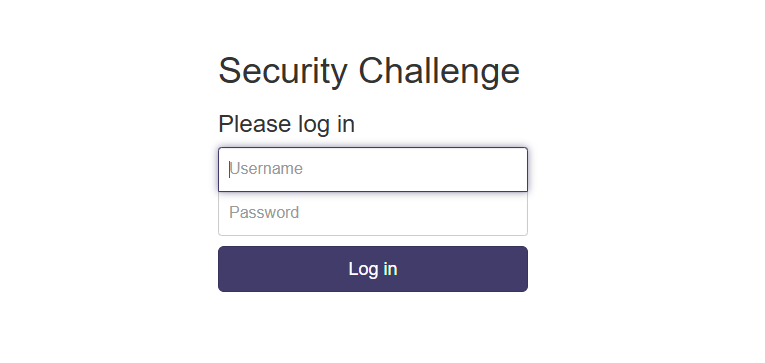Click the Username input field
The width and height of the screenshot is (765, 363).
pos(373,169)
